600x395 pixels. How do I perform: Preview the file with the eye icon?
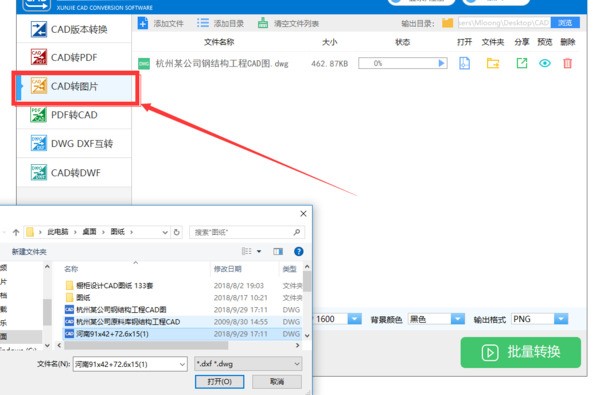545,63
